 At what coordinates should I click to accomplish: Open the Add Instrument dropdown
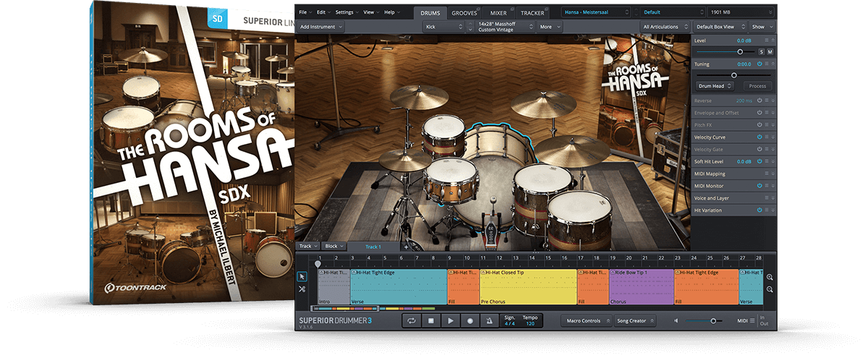tap(320, 27)
